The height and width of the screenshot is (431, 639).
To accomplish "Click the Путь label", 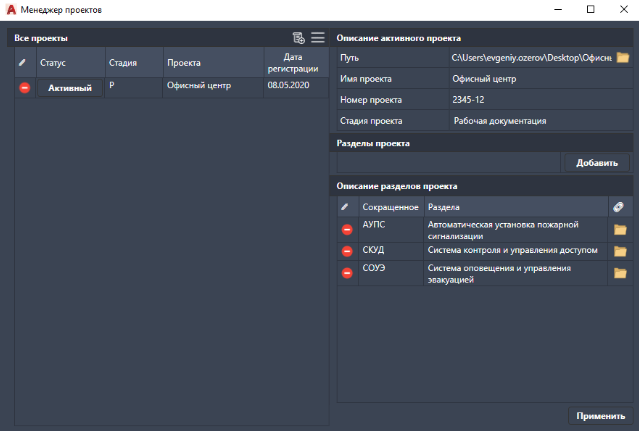I will [350, 58].
